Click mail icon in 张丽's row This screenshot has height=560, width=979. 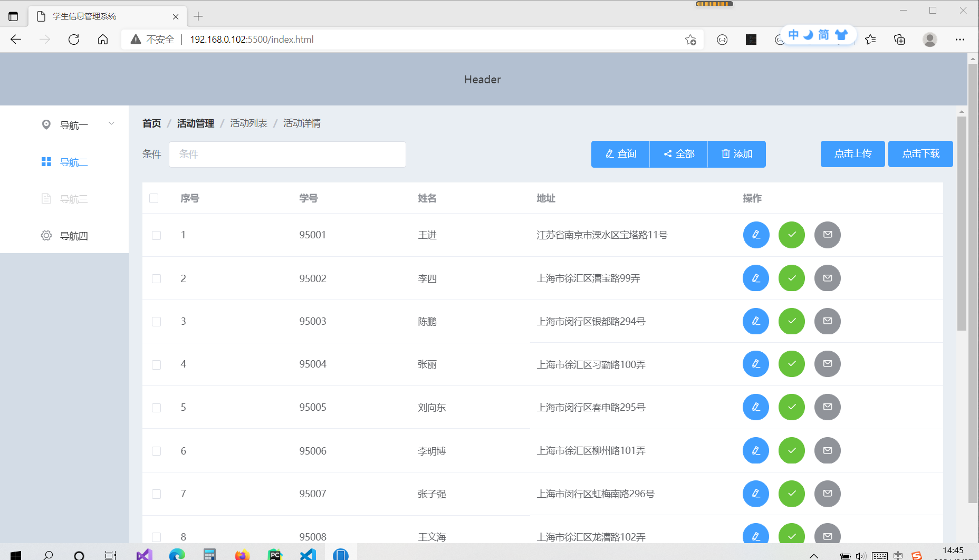[x=828, y=364]
